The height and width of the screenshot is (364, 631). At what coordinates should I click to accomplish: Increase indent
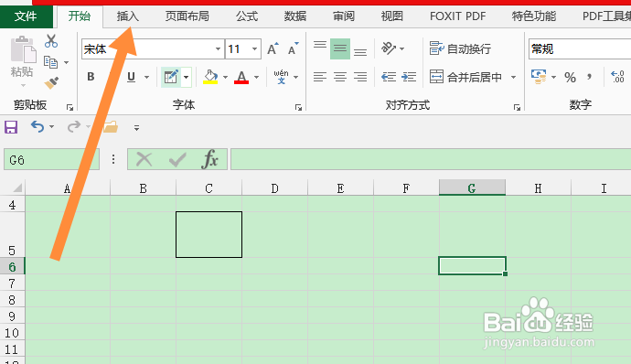click(409, 77)
